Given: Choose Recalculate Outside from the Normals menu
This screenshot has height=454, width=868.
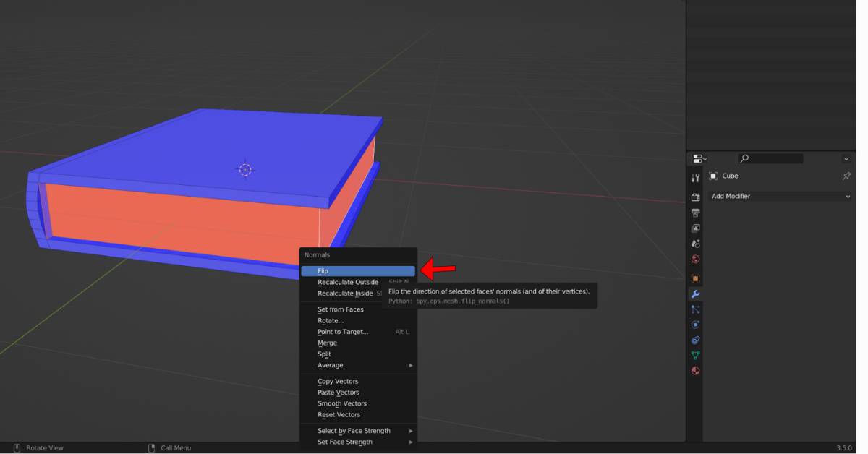Looking at the screenshot, I should pos(348,282).
